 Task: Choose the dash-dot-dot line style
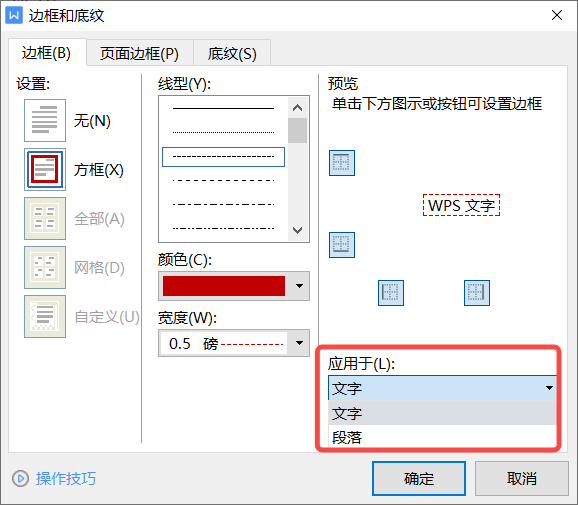click(x=223, y=229)
